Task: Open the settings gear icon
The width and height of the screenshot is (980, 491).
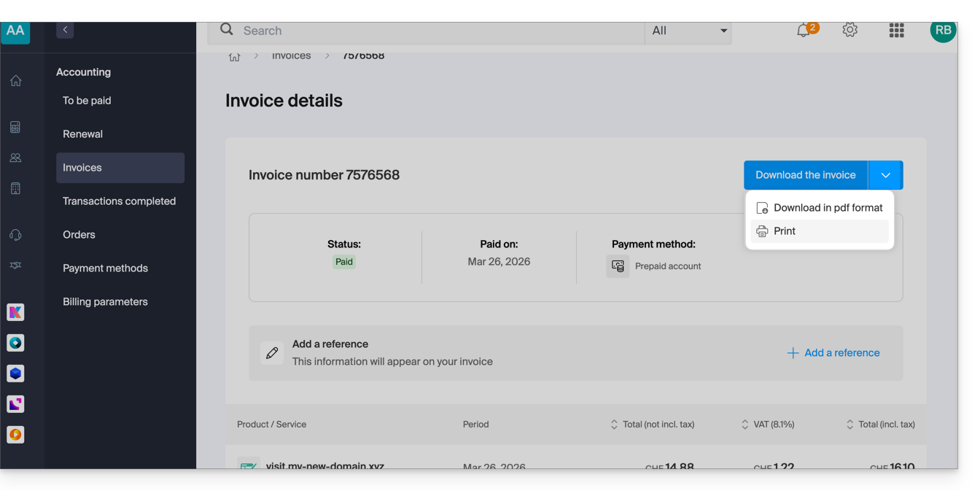Action: [x=849, y=31]
